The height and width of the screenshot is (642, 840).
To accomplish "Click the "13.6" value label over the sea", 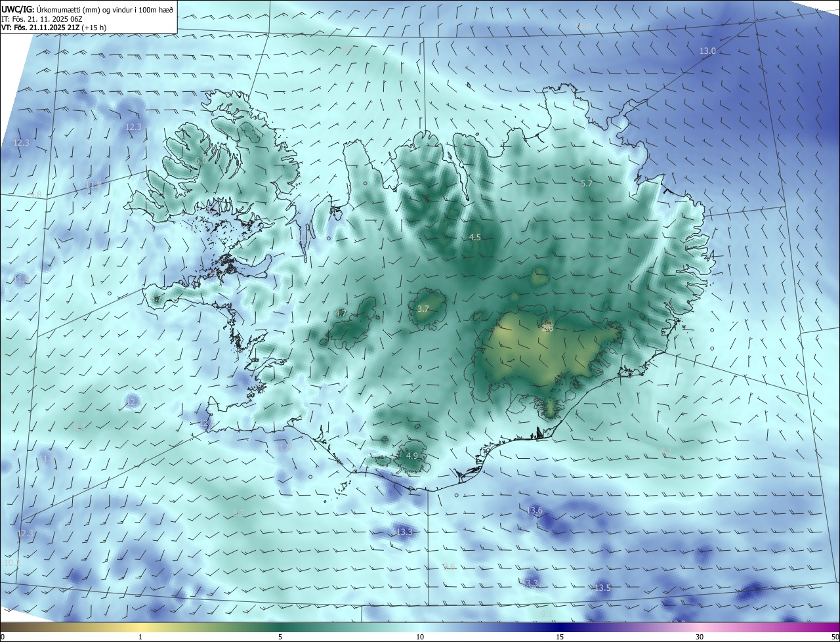I will 535,511.
